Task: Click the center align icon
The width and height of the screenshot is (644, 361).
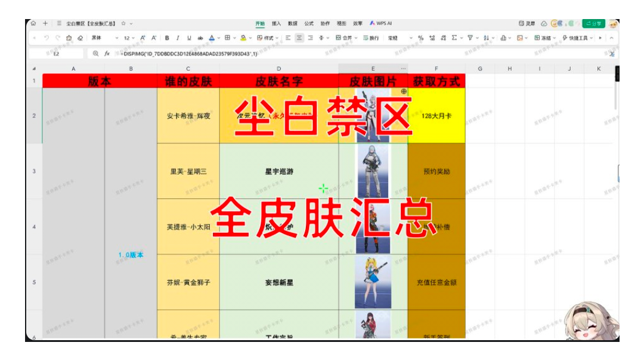Action: [299, 38]
